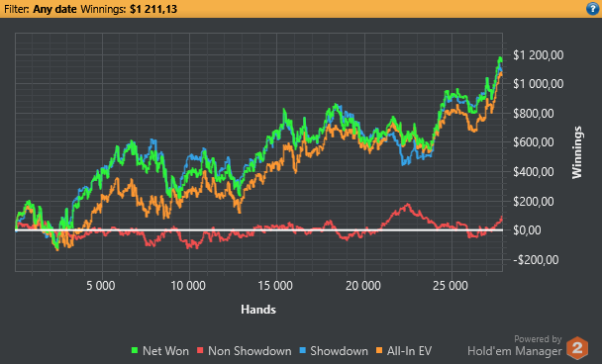Click the 20 000 hands axis label

point(363,286)
